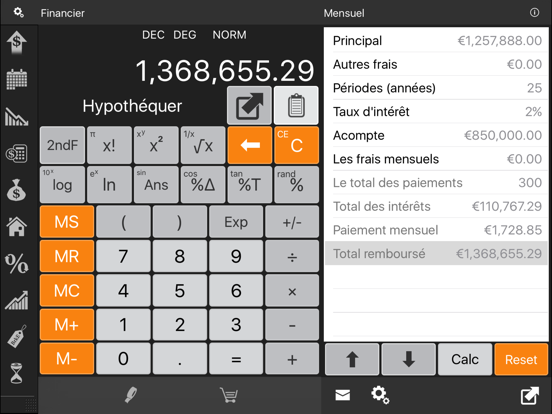
Task: Click the envelope mail icon
Action: [343, 395]
